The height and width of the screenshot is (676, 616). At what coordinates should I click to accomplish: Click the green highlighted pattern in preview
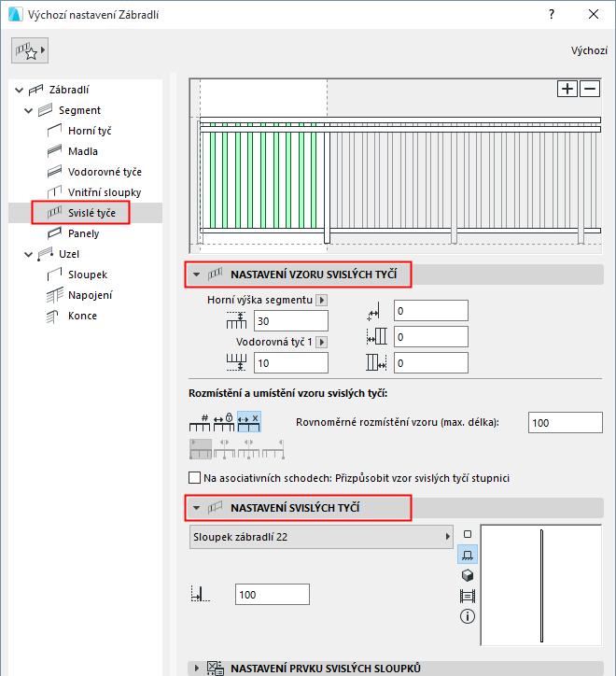click(x=263, y=176)
